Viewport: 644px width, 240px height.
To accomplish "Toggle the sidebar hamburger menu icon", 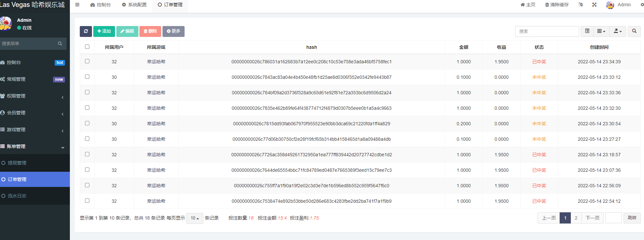I will pyautogui.click(x=77, y=5).
